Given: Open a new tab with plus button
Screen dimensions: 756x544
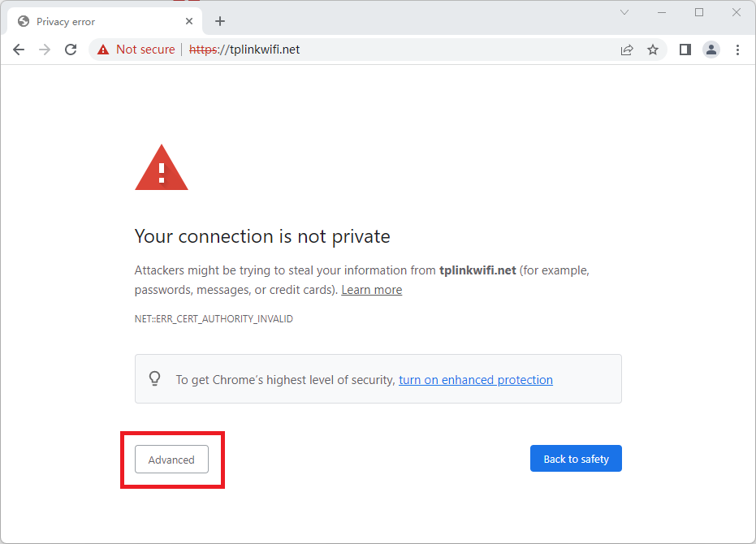Looking at the screenshot, I should (x=220, y=21).
